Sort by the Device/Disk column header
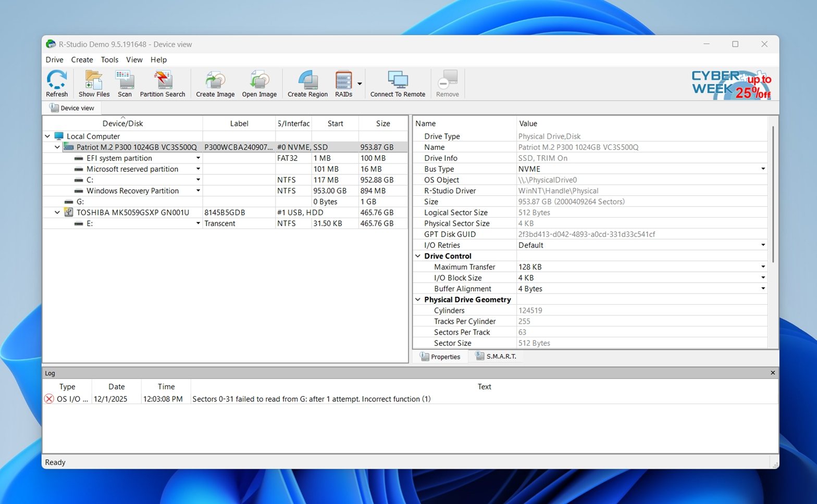Screen dimensions: 817x504 (122, 123)
